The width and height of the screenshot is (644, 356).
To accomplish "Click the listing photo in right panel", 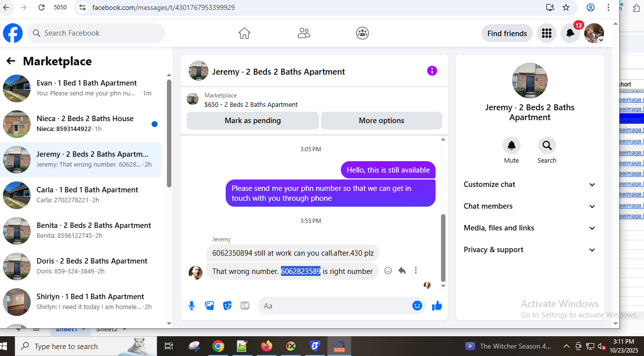I will [530, 81].
